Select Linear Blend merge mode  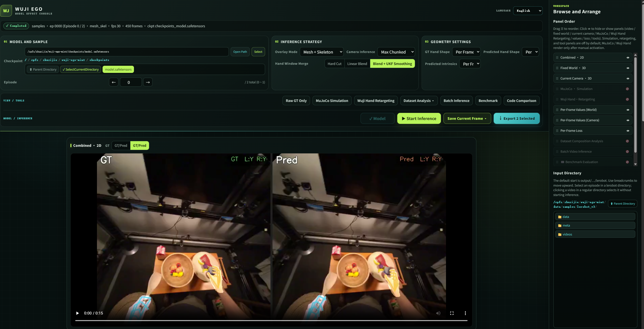(x=357, y=64)
